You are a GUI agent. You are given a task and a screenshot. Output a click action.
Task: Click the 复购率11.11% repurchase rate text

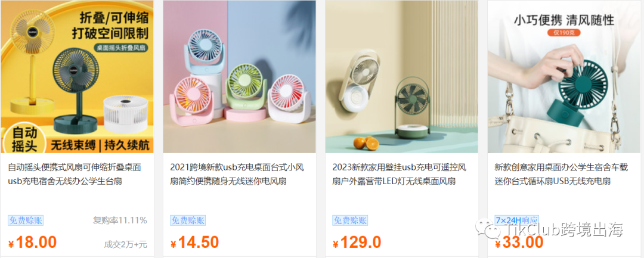120,220
